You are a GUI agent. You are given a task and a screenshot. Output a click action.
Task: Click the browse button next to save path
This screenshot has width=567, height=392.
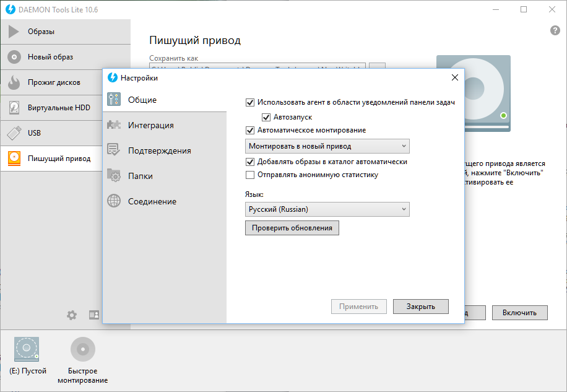[377, 66]
